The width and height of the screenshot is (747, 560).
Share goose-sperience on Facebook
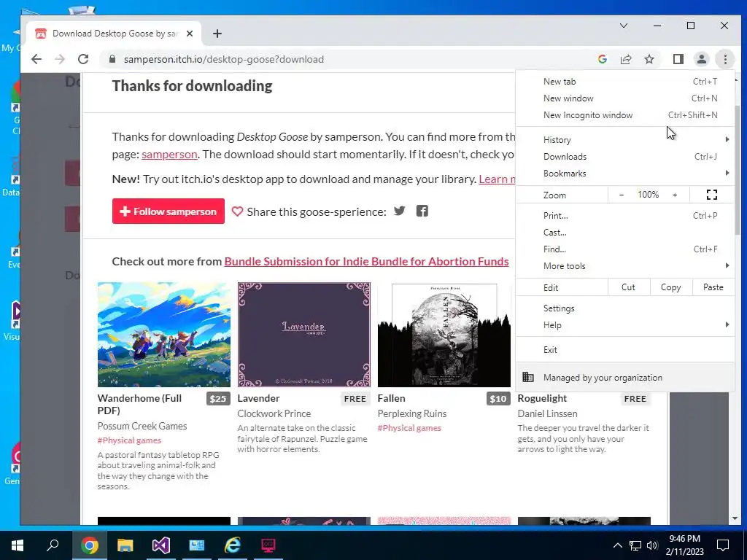point(422,211)
